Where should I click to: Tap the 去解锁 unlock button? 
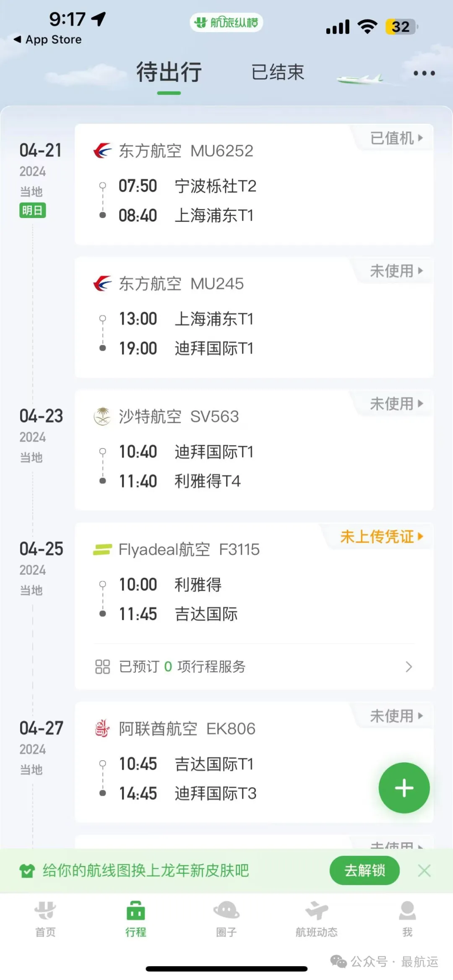tap(364, 871)
